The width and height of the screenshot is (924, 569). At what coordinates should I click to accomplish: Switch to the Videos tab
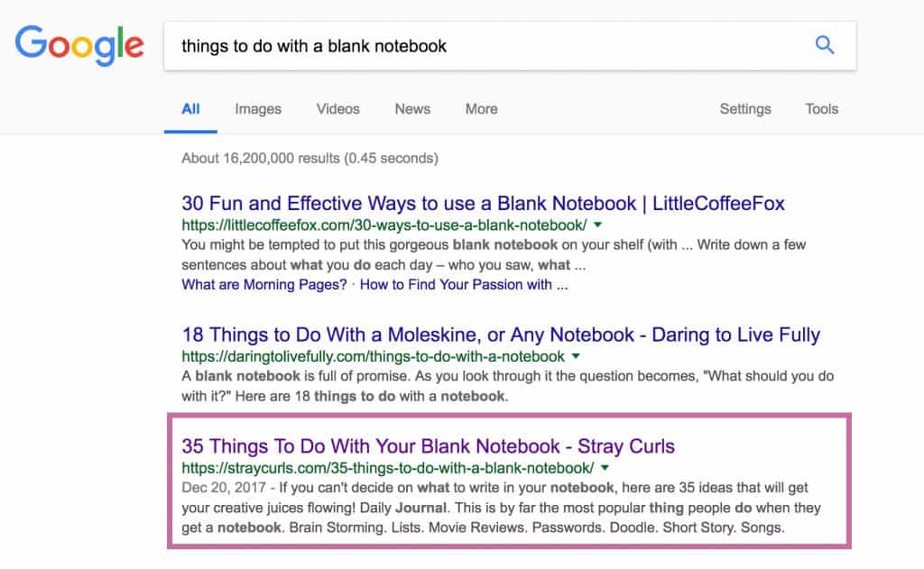(x=337, y=109)
